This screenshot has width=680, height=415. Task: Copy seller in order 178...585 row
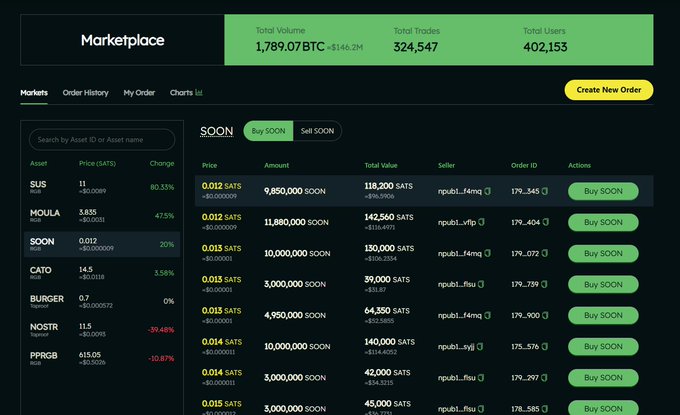pyautogui.click(x=481, y=409)
